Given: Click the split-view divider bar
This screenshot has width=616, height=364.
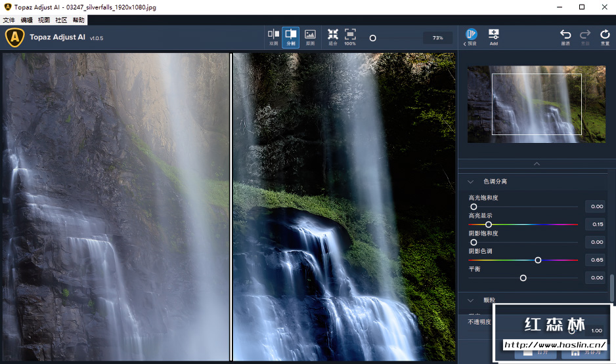Looking at the screenshot, I should coord(231,207).
